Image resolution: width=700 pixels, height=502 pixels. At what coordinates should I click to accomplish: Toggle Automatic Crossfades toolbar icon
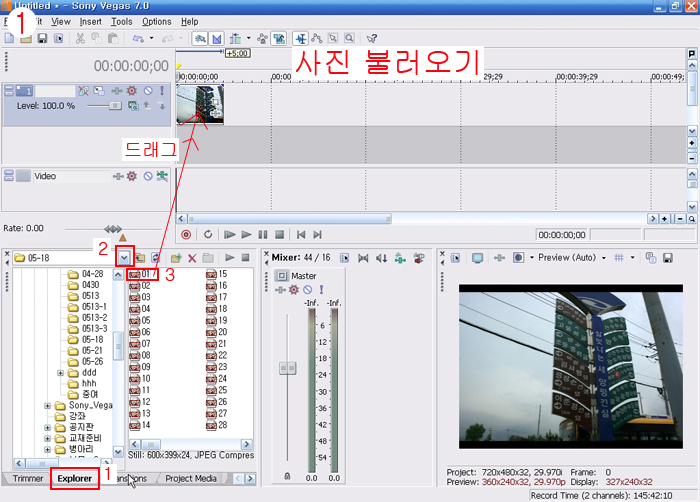[217, 39]
